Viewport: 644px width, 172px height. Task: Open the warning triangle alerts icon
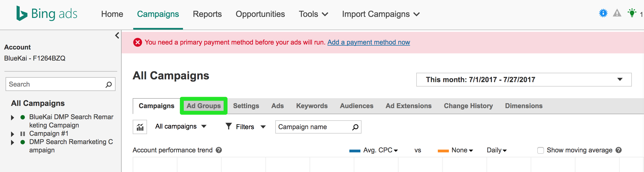pyautogui.click(x=617, y=13)
